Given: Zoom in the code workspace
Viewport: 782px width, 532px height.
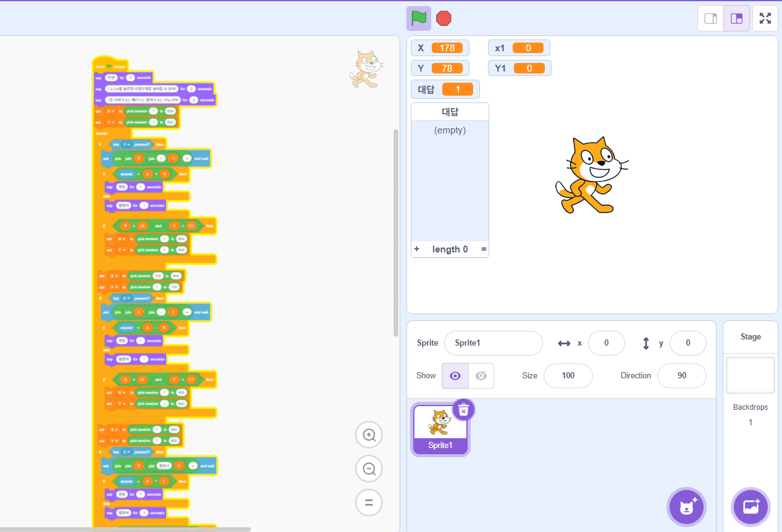Looking at the screenshot, I should point(369,435).
